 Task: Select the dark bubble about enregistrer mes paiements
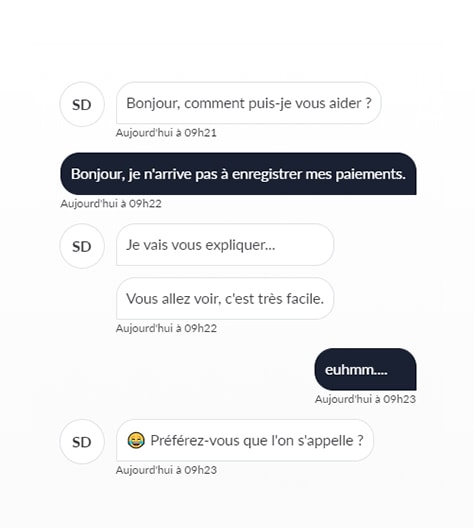pos(238,174)
